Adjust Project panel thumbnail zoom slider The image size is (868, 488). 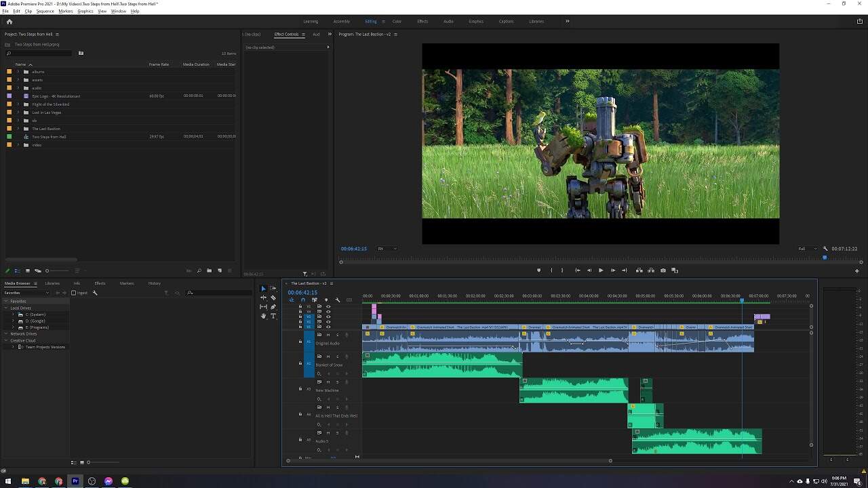pos(47,271)
